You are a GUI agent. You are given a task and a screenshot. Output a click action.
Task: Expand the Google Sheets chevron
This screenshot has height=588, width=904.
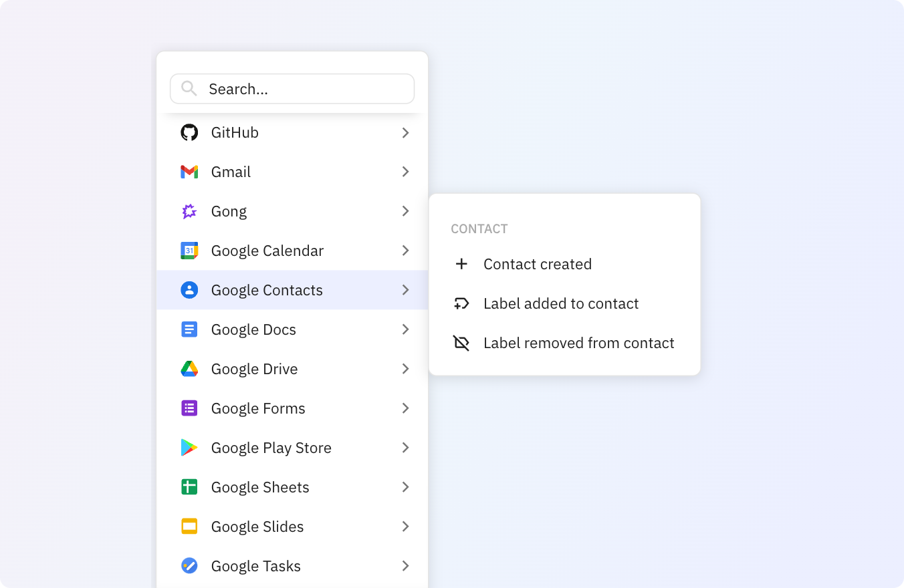click(405, 487)
